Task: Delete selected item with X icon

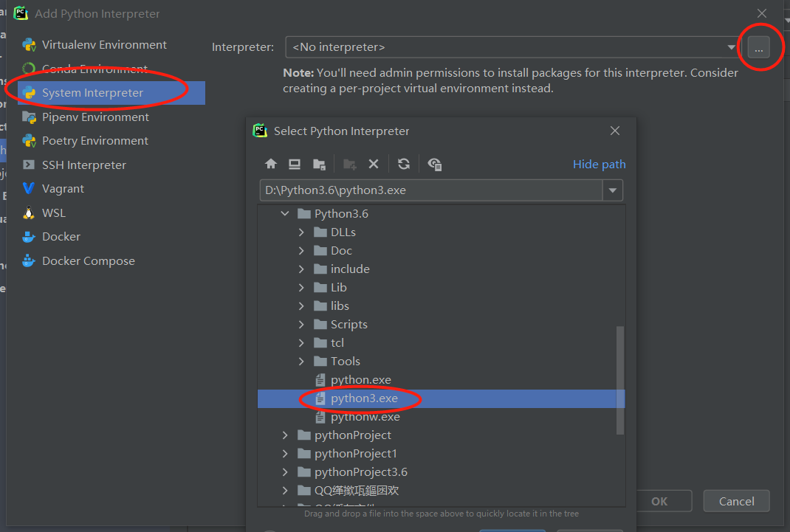Action: [x=374, y=164]
